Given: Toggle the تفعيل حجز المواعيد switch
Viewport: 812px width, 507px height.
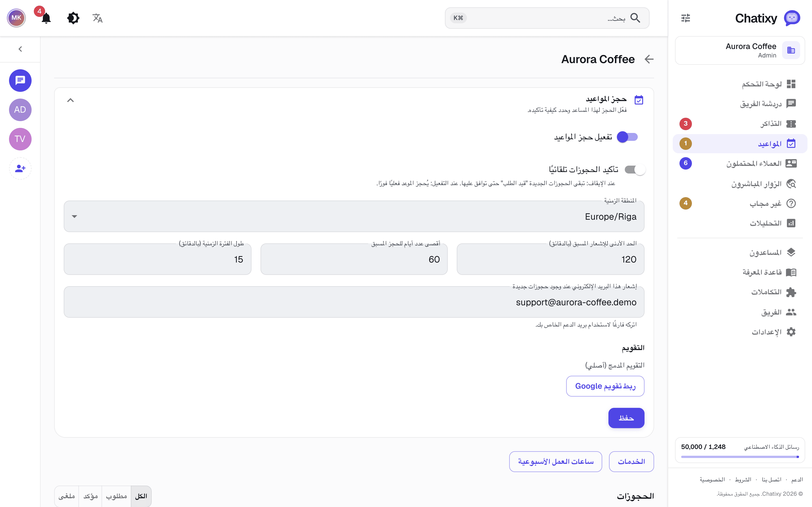Looking at the screenshot, I should pos(627,137).
